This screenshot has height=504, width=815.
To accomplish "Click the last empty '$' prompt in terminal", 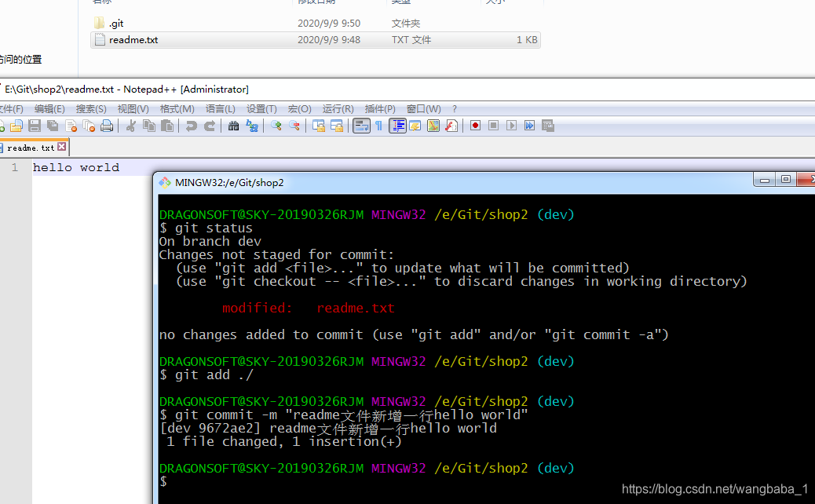I will (164, 482).
